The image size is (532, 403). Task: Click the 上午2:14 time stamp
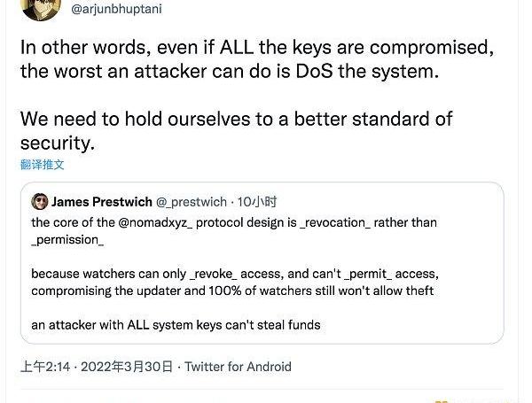point(46,366)
